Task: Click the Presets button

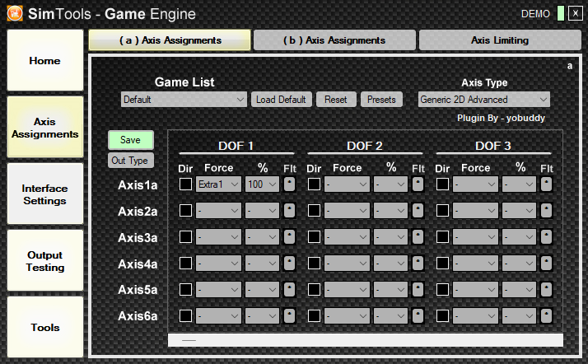Action: pos(381,100)
